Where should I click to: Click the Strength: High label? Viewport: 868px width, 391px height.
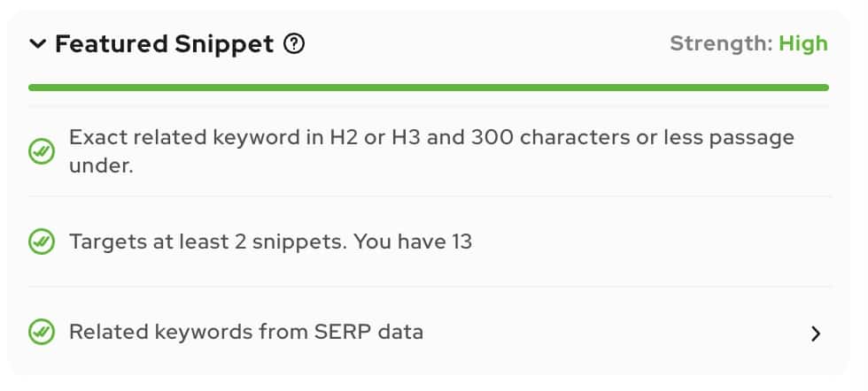[x=749, y=43]
